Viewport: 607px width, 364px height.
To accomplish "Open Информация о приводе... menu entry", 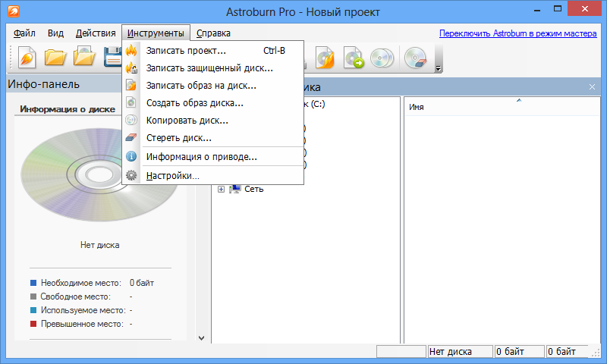I will coord(213,157).
